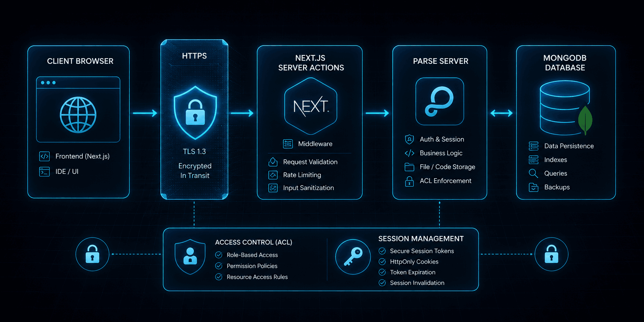Click the Auth & Session label
Screen dimensions: 644x322
click(x=442, y=139)
